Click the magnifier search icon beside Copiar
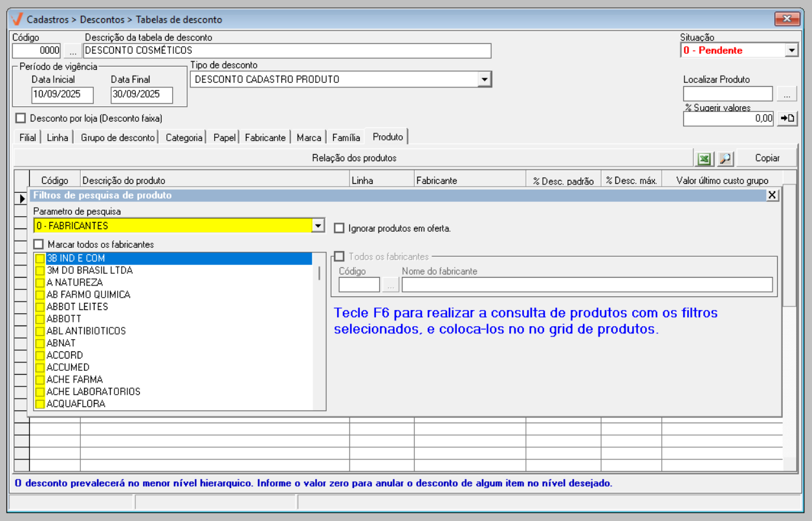 [725, 158]
